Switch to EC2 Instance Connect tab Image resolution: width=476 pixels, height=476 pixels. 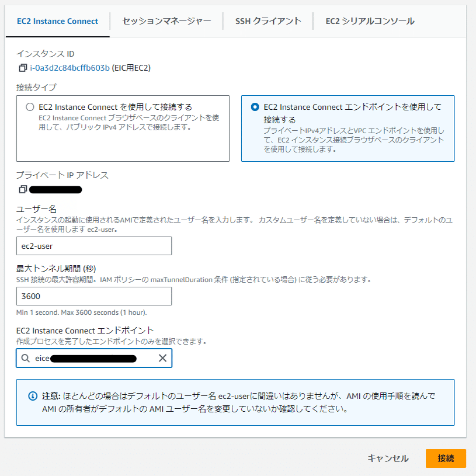coord(57,21)
